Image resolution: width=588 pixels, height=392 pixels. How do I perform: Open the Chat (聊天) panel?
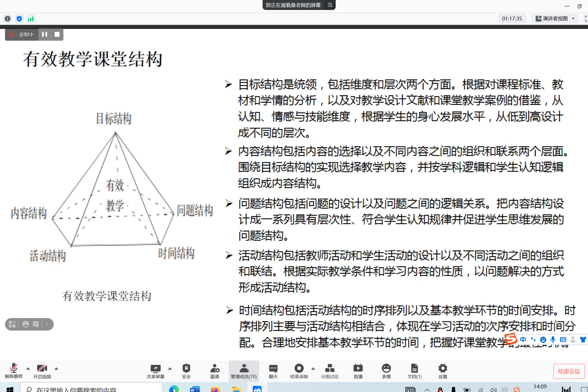273,371
